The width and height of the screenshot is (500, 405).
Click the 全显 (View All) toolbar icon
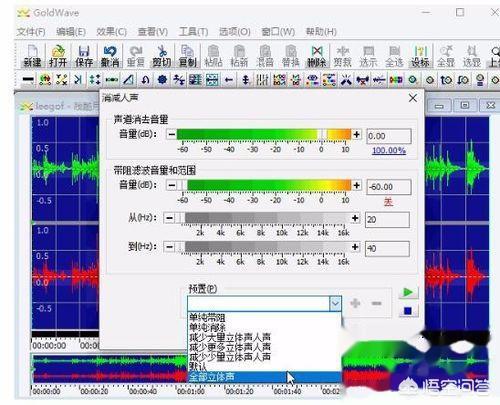coord(446,56)
